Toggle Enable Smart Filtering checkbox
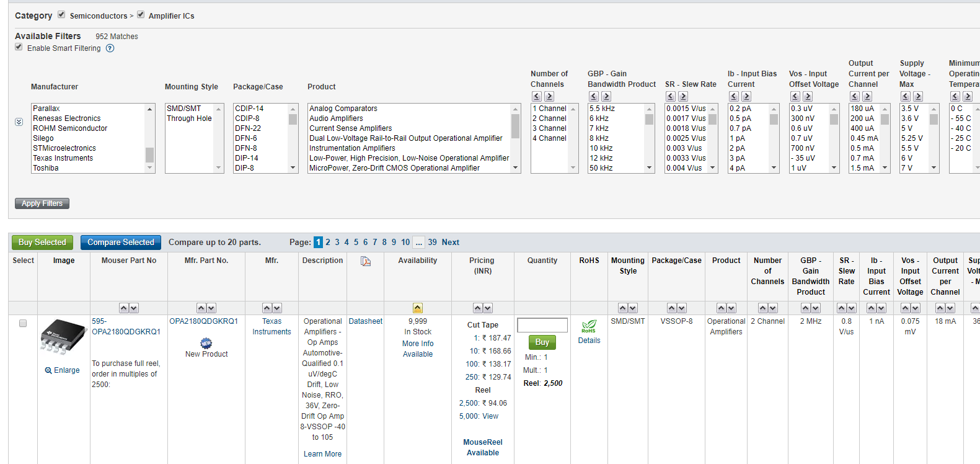 click(19, 47)
